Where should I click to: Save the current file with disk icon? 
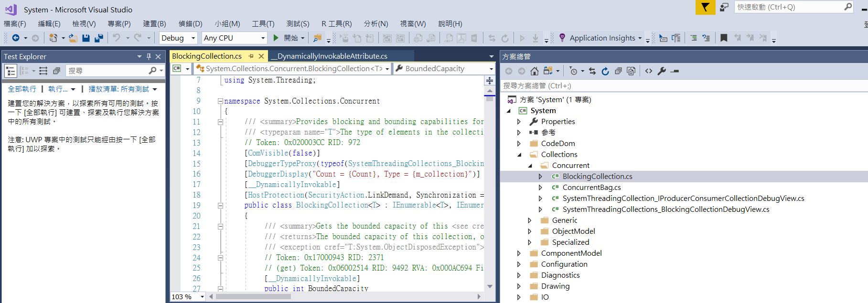(x=86, y=38)
